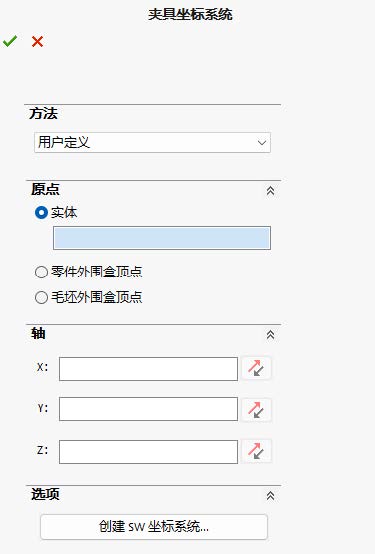Image resolution: width=375 pixels, height=554 pixels.
Task: Collapse the 原点 section
Action: tap(270, 191)
